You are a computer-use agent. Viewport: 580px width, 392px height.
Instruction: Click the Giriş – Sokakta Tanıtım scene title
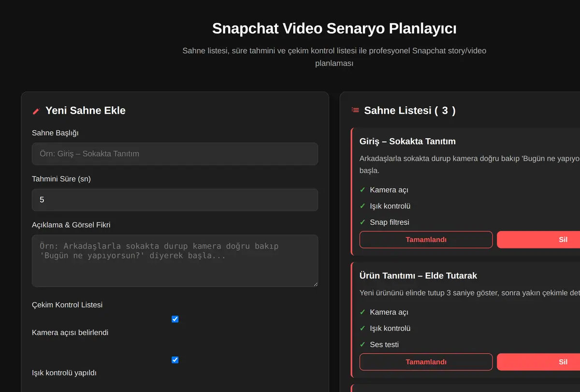[407, 141]
